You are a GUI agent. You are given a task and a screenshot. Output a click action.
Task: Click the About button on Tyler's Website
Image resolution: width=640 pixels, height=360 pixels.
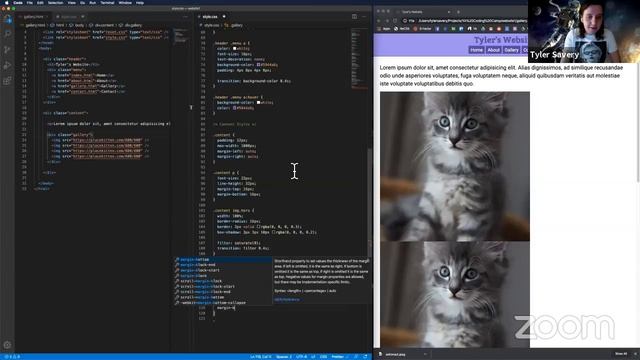tap(493, 50)
